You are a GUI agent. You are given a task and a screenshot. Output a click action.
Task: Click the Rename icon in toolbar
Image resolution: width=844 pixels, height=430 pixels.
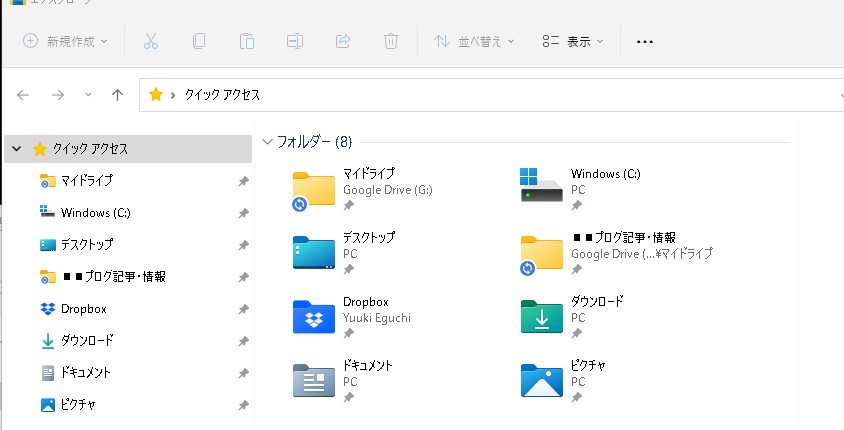[295, 42]
